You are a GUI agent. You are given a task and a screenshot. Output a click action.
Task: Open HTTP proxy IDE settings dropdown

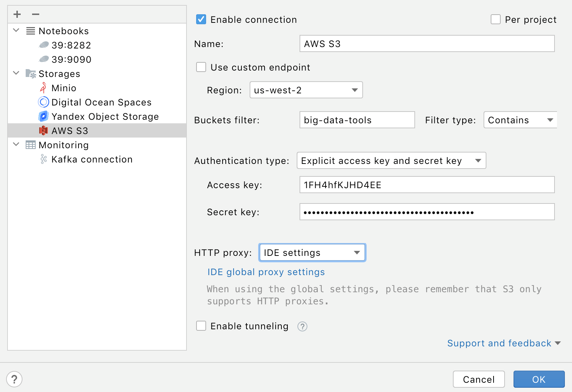pos(312,252)
